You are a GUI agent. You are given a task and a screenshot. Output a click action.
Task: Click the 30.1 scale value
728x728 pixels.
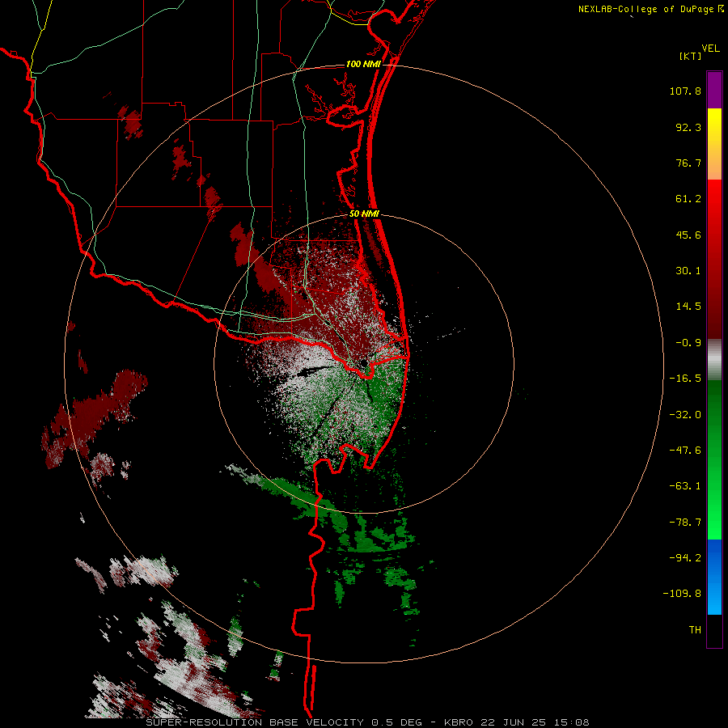point(688,271)
